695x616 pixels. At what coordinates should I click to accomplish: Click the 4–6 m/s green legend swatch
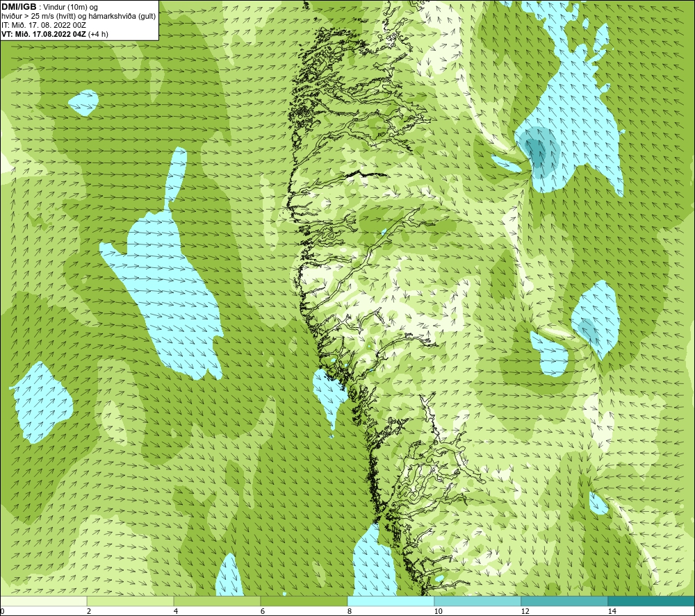click(x=217, y=601)
